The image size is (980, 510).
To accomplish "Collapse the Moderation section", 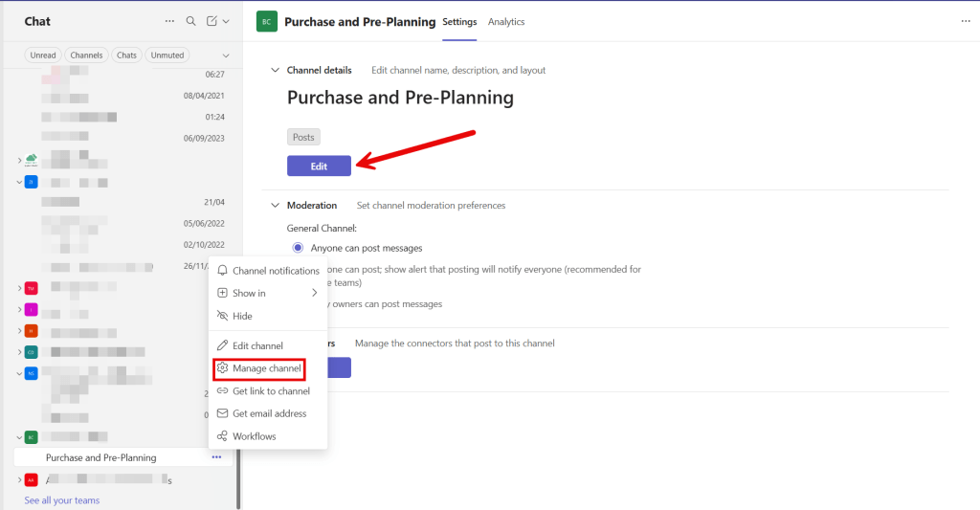I will tap(276, 206).
